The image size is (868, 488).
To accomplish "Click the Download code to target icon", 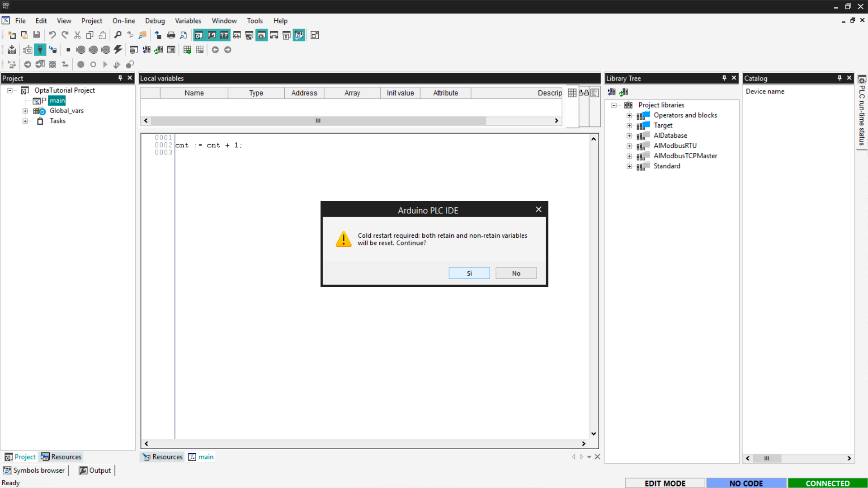I will [53, 50].
